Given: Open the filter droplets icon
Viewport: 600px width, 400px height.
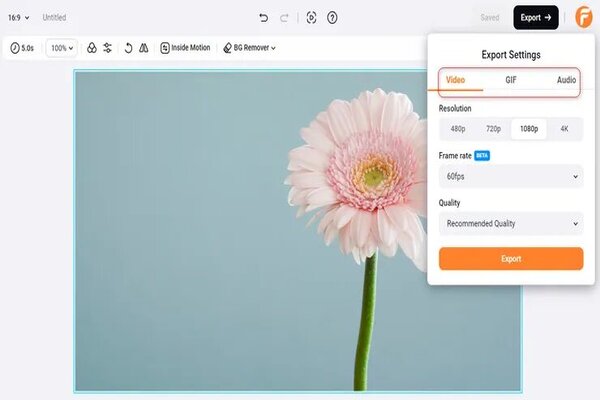Looking at the screenshot, I should pyautogui.click(x=92, y=48).
